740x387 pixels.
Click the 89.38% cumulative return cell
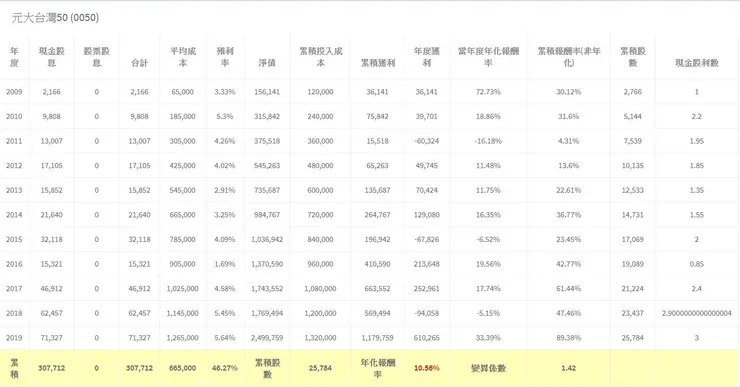coord(569,337)
